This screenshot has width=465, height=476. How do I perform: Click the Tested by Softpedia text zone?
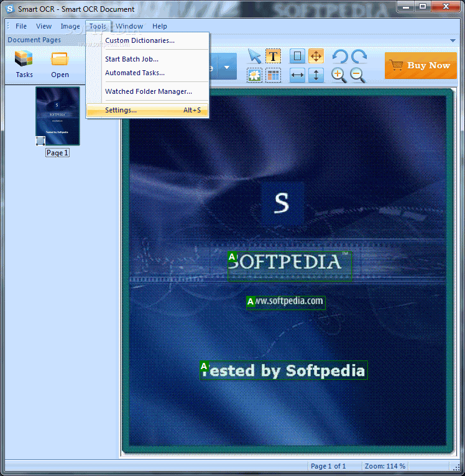click(283, 370)
